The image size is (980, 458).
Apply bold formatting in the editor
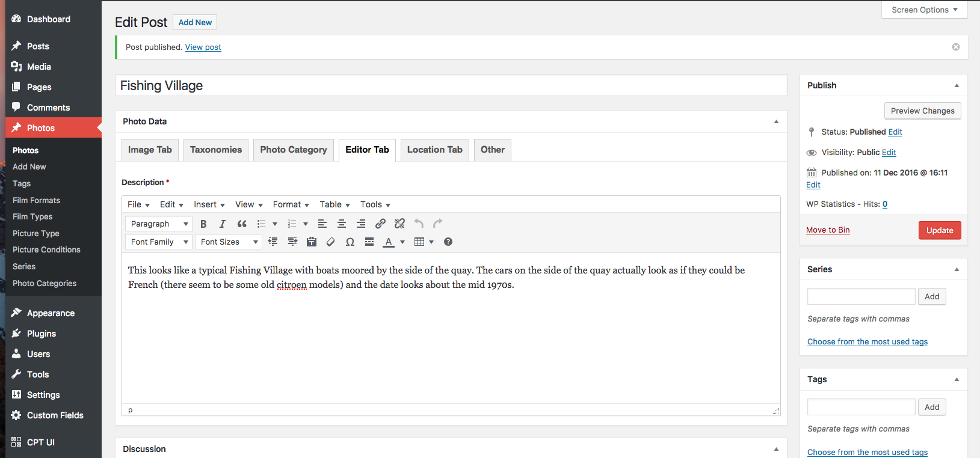pyautogui.click(x=203, y=224)
